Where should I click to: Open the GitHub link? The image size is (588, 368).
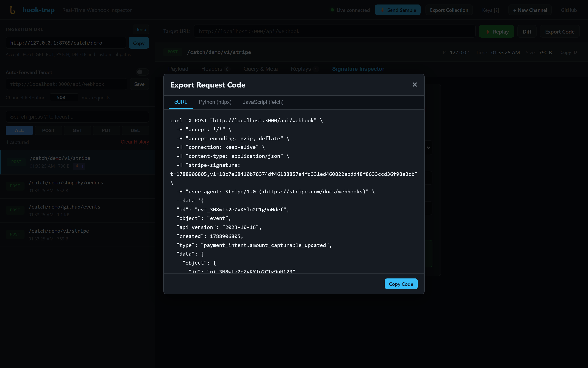[569, 10]
